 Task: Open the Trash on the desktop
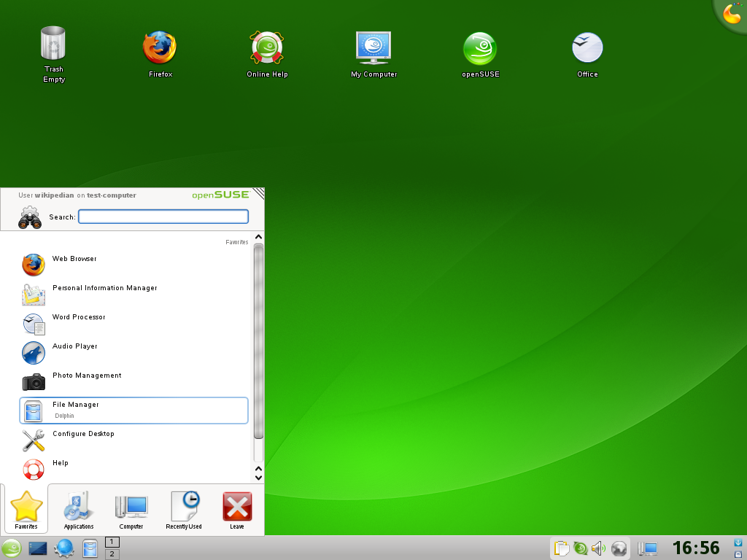tap(53, 45)
